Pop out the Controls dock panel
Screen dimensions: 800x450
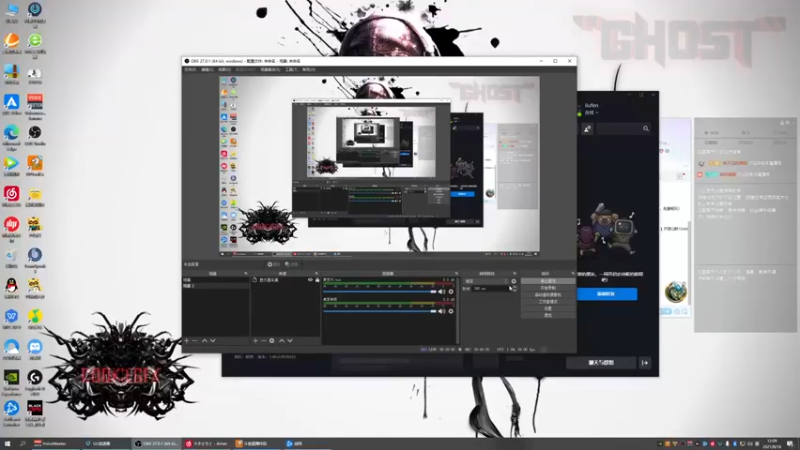(x=572, y=273)
